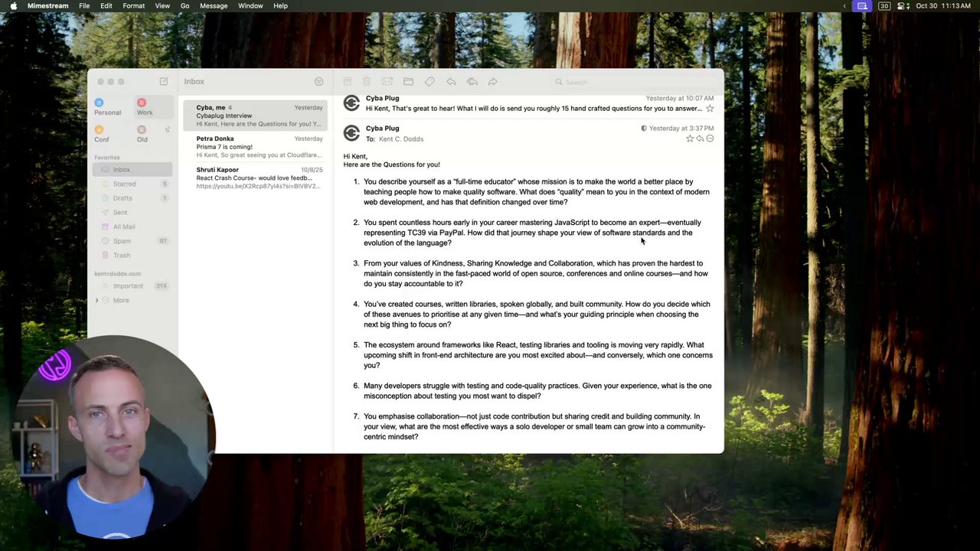Archive the message using the toolbar archive icon
Screen dimensions: 980x551
click(x=347, y=81)
